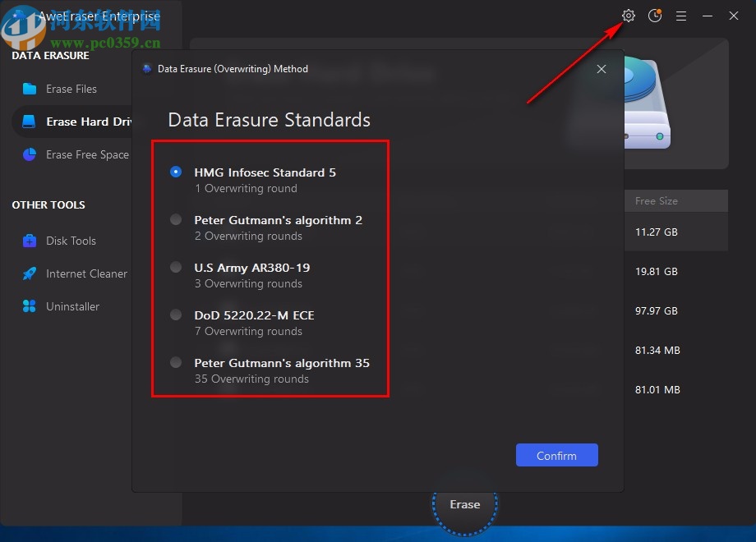756x542 pixels.
Task: Click the Erase Free Space pie icon
Action: click(30, 154)
